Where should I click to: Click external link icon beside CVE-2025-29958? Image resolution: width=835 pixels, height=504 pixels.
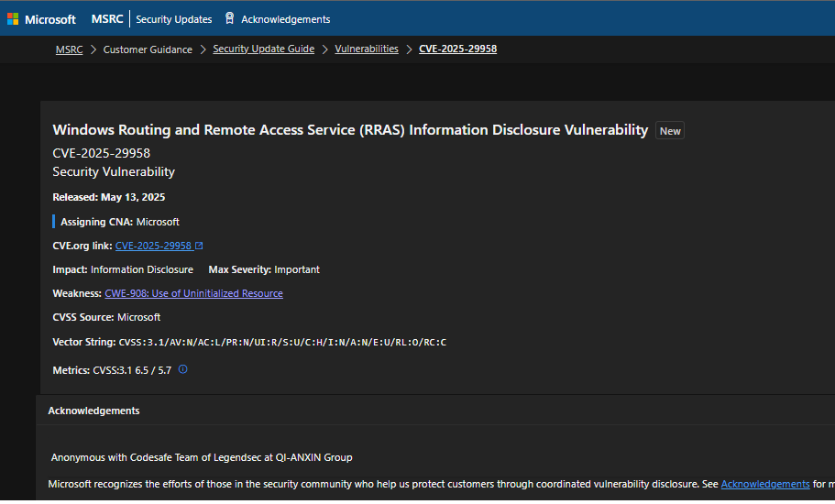point(199,246)
